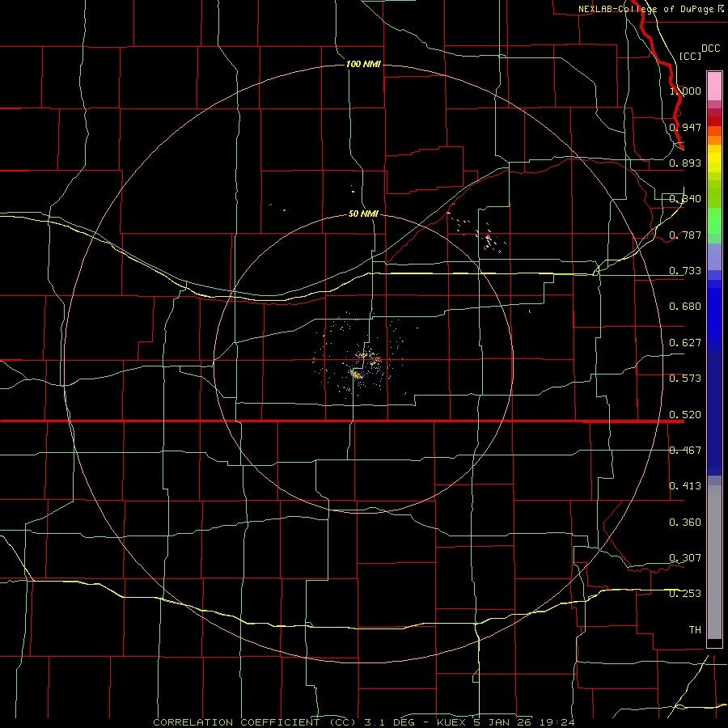Click the 0.307 color scale value

coord(685,558)
